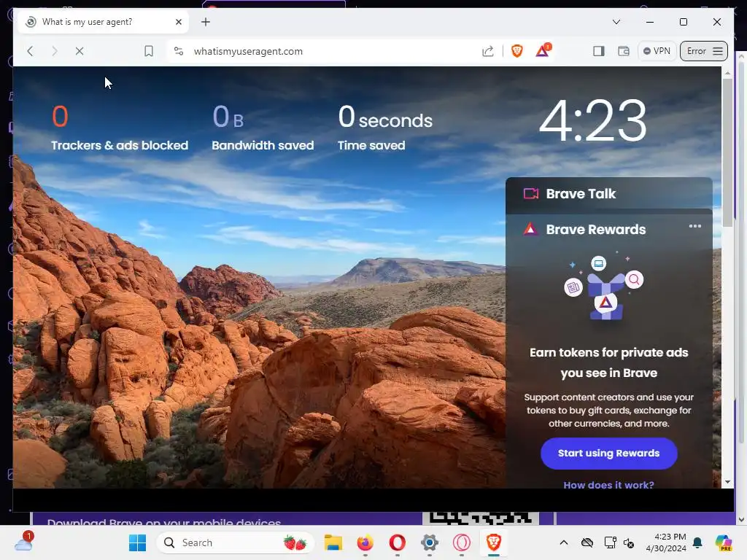Toggle the sidebar panel
The width and height of the screenshot is (747, 560).
pyautogui.click(x=599, y=51)
